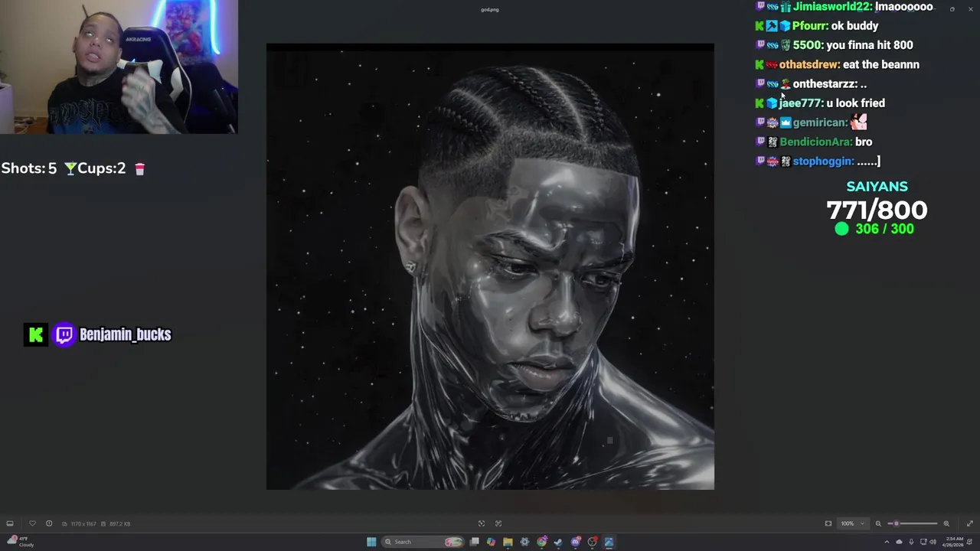This screenshot has width=980, height=551.
Task: Click the 306 / 300 green counter
Action: 875,229
